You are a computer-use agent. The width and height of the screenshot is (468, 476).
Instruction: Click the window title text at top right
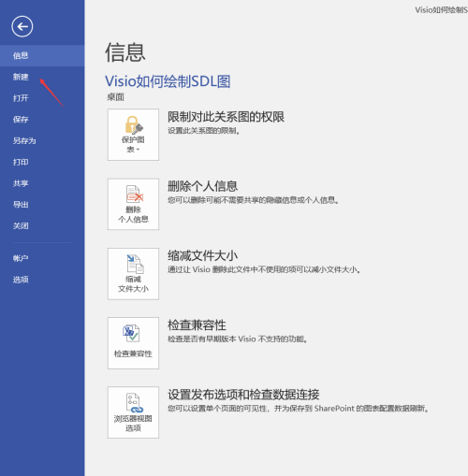pos(441,10)
